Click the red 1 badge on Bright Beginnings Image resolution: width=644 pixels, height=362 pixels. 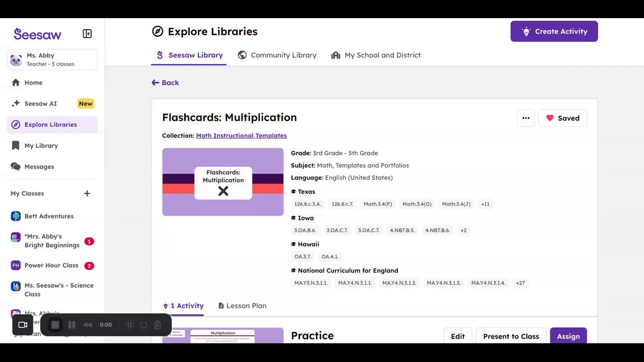click(89, 241)
